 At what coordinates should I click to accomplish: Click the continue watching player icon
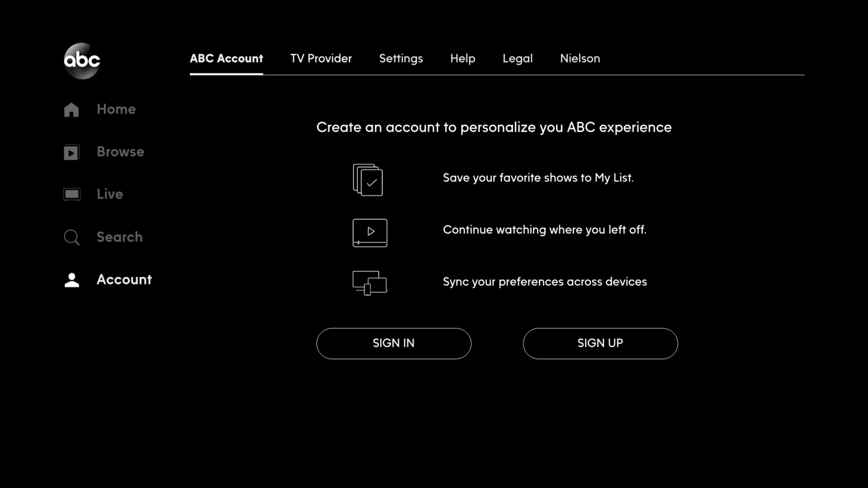[x=370, y=233]
